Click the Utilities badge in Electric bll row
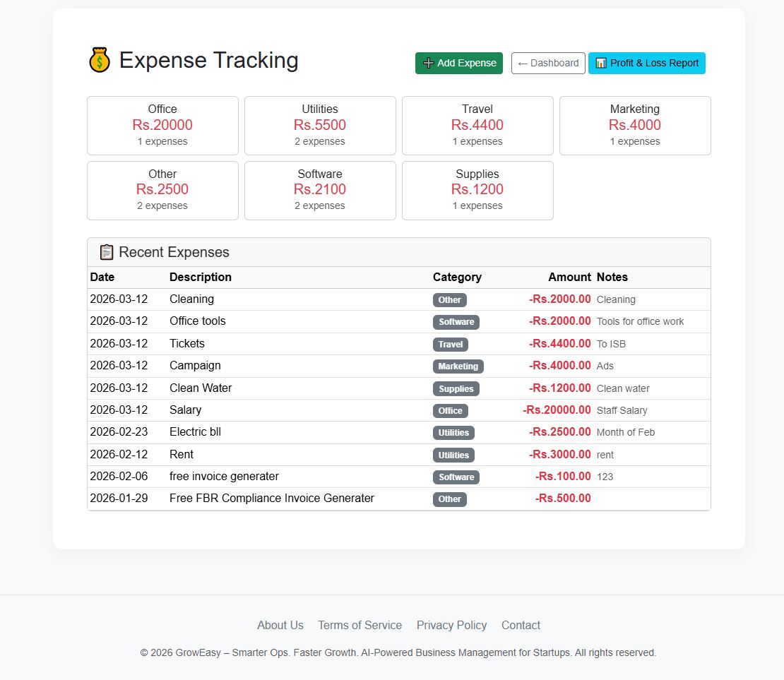This screenshot has height=680, width=784. [453, 432]
